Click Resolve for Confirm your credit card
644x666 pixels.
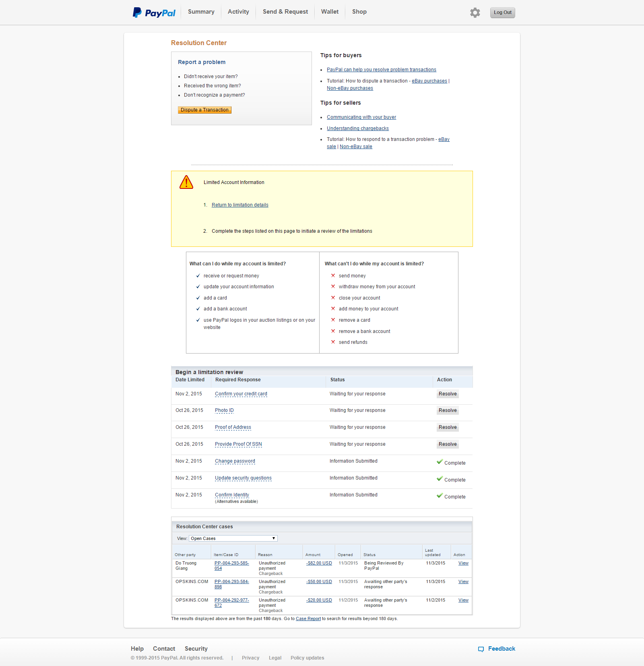448,394
